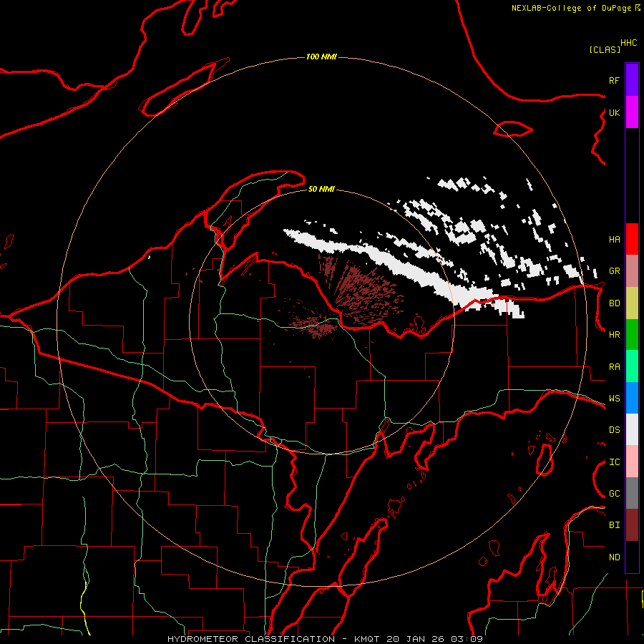Viewport: 644px width, 644px height.
Task: Click the "GC" legend label
Action: (x=614, y=494)
